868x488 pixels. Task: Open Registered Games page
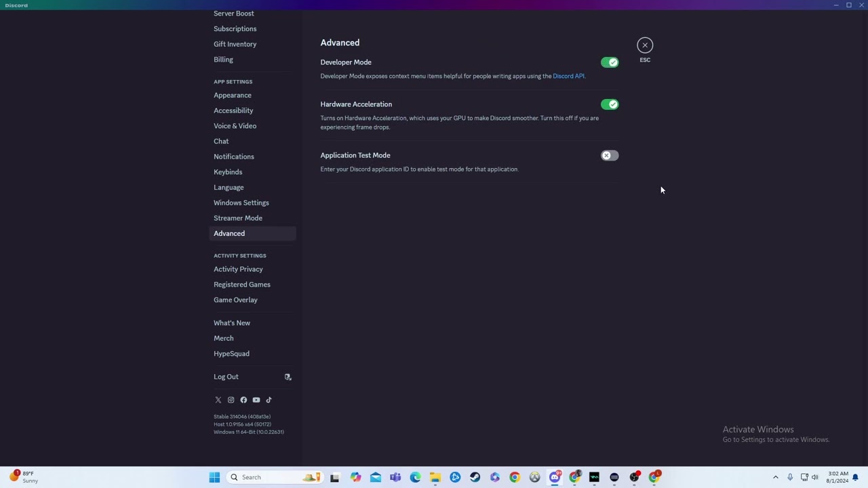point(242,285)
